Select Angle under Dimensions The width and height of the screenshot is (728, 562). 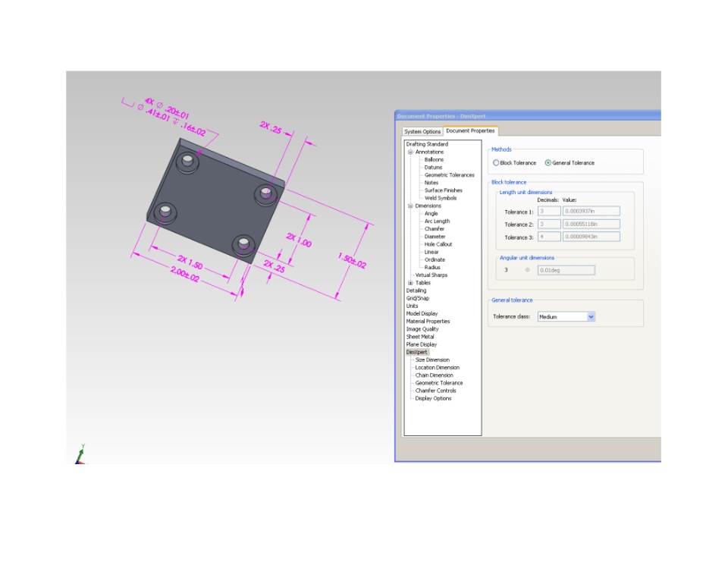(x=431, y=214)
